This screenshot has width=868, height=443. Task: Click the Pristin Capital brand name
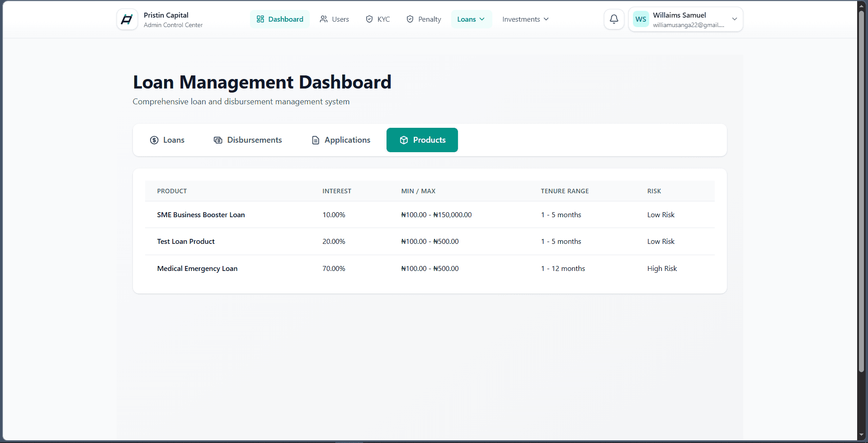[166, 15]
